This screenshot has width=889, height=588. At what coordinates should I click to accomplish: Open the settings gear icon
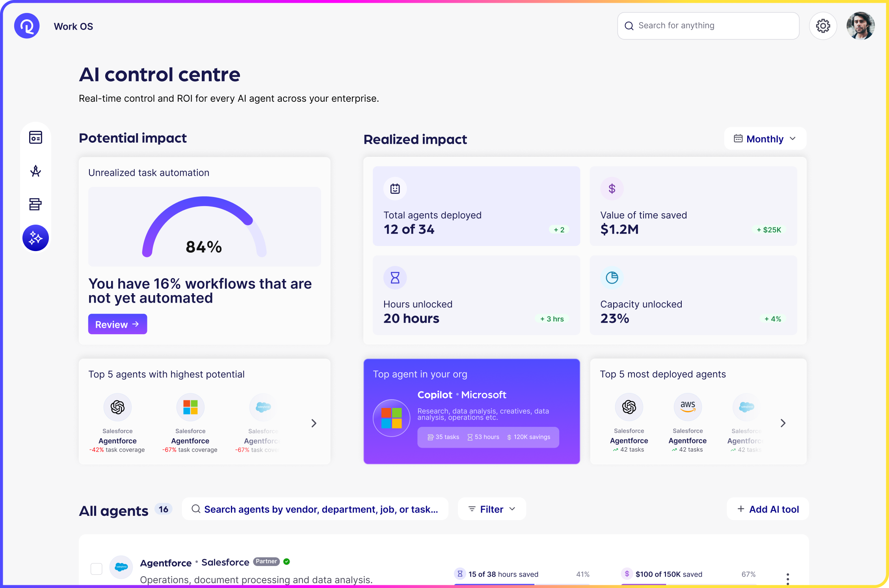point(823,26)
